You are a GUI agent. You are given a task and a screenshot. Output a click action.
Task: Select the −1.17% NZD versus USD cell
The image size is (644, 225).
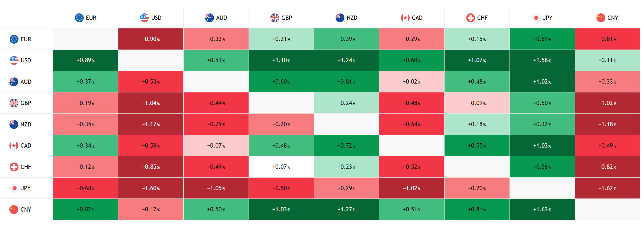coord(151,124)
